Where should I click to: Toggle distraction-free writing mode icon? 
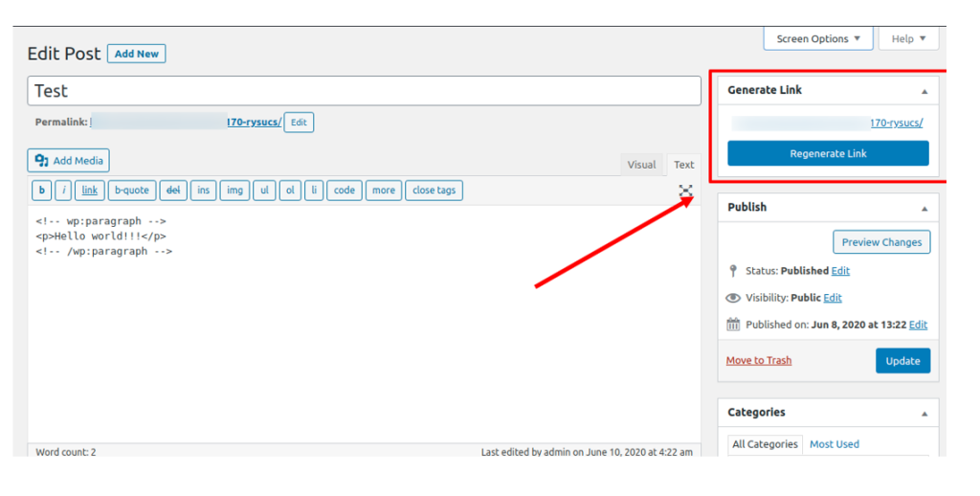point(685,191)
